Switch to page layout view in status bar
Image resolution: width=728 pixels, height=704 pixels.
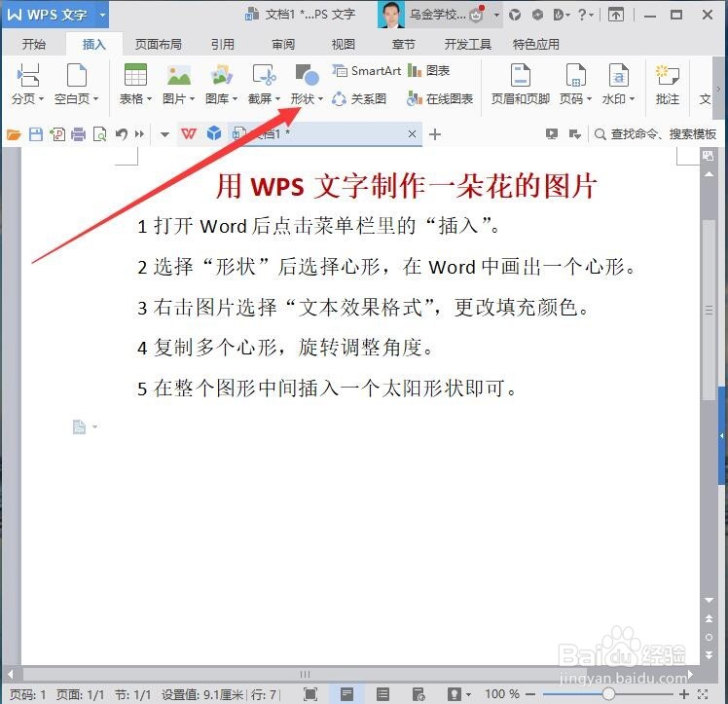click(x=346, y=694)
